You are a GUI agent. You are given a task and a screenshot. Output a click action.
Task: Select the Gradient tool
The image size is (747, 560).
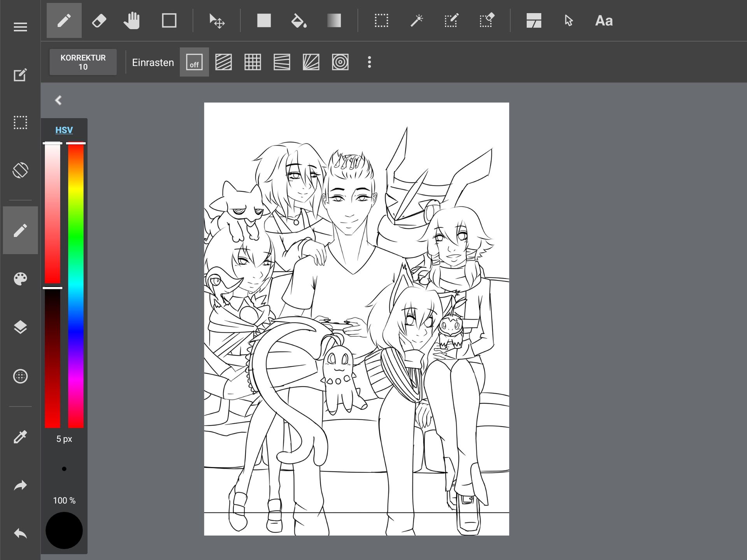click(x=334, y=21)
